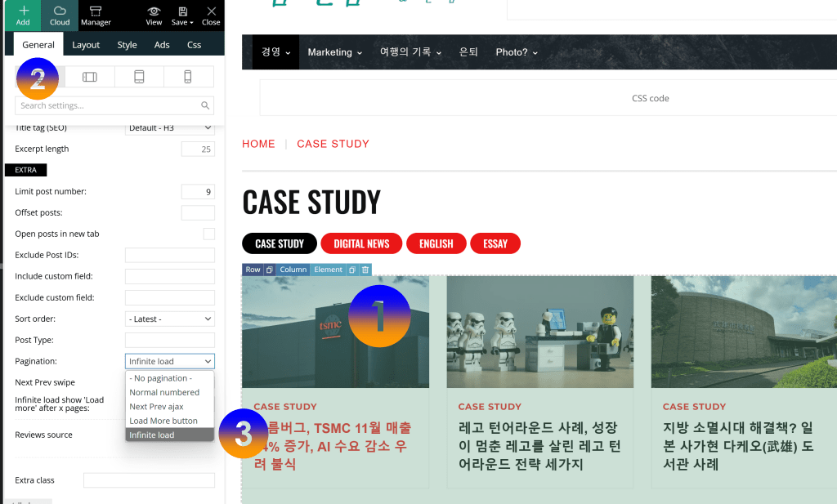Open the Title tag (SEO) dropdown
The height and width of the screenshot is (504, 837).
coord(169,127)
